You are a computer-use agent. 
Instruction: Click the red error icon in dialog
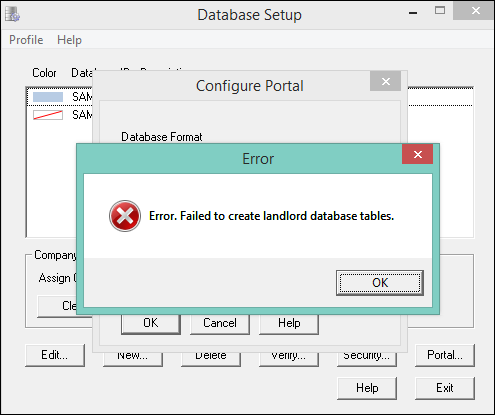click(x=125, y=216)
